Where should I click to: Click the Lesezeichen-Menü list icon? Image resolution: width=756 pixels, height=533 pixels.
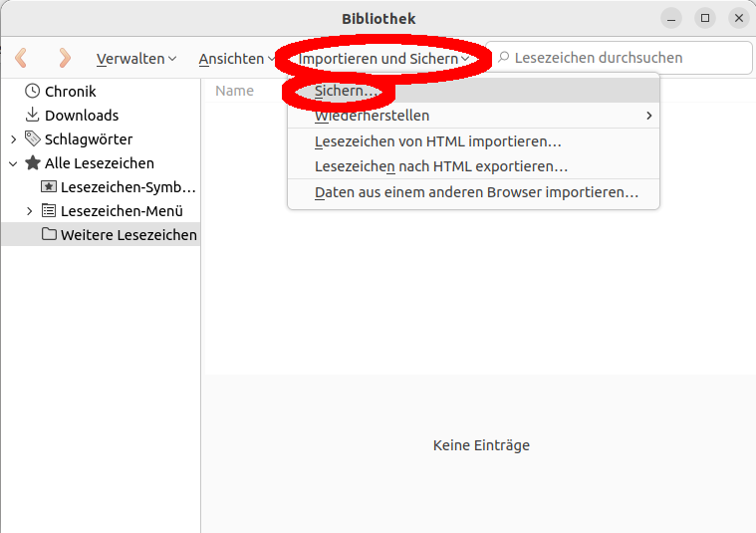(48, 211)
